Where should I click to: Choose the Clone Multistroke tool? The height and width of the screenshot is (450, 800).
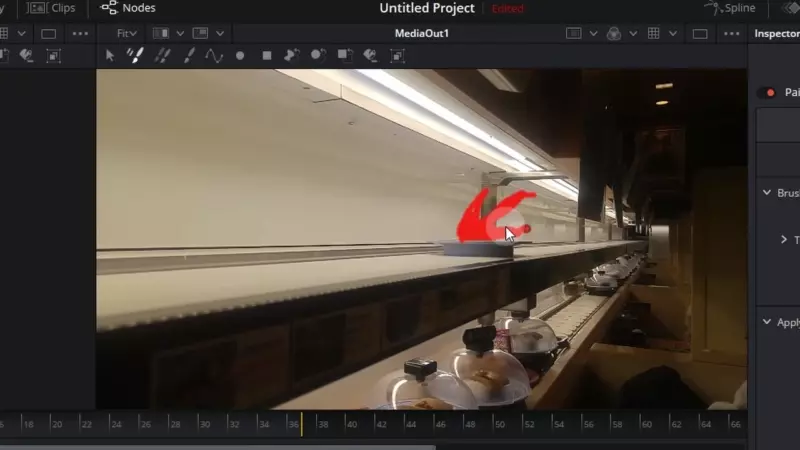coord(162,55)
